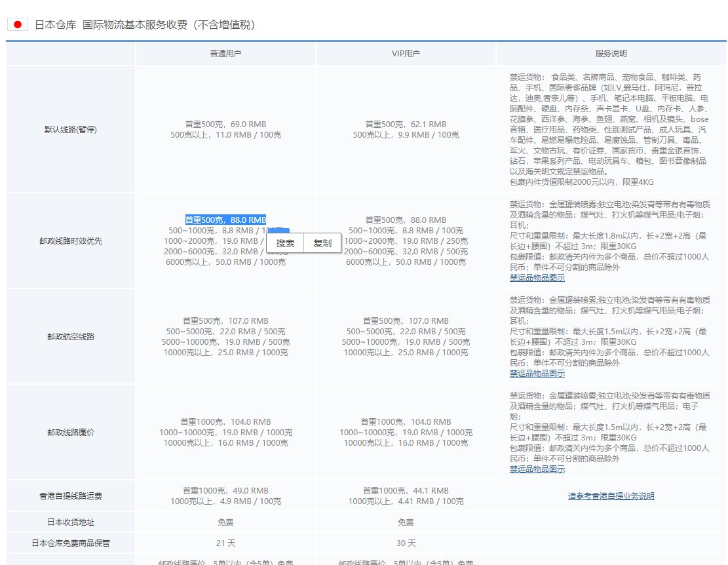
Task: Click the 邮政线路时效优先 row label
Action: (x=69, y=241)
